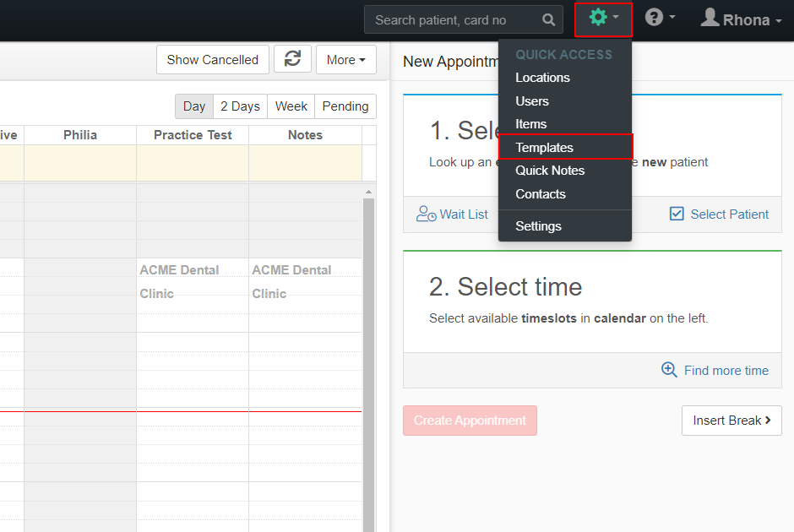Click the Practice Test column header
This screenshot has width=794, height=532.
193,135
